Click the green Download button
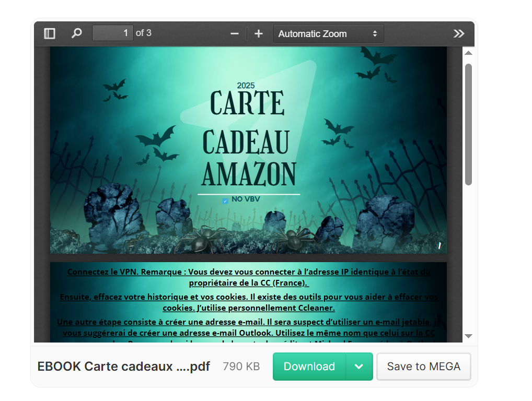Image resolution: width=532 pixels, height=401 pixels. (309, 367)
